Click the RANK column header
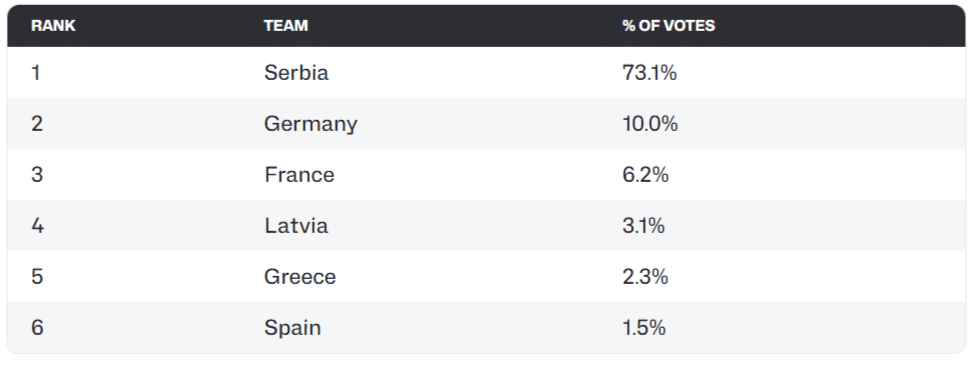The height and width of the screenshot is (370, 970). (x=53, y=26)
